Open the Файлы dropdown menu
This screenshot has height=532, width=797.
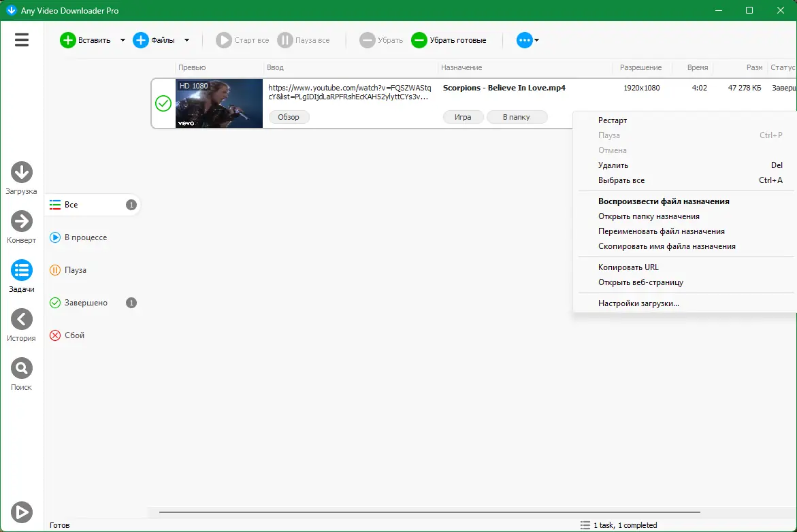click(x=185, y=39)
